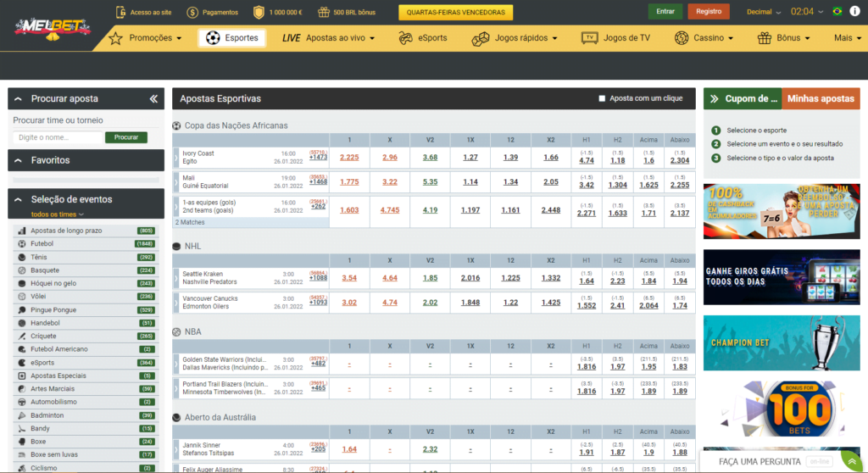This screenshot has width=868, height=473.
Task: Click the green Procurar search button
Action: tap(125, 137)
